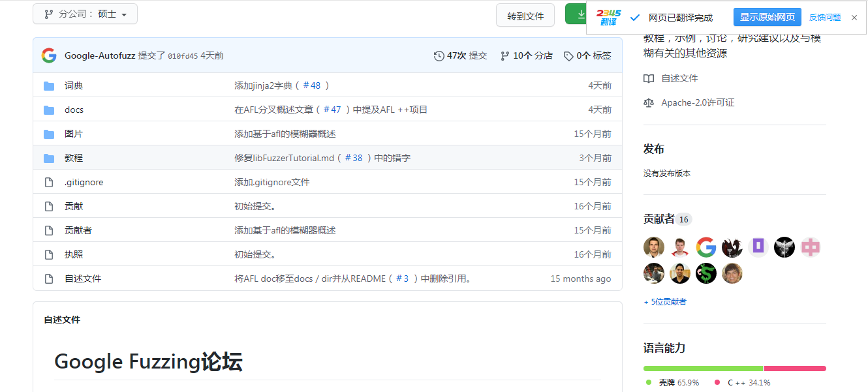Open 初始提交。 commit for 执照
This screenshot has width=868, height=392.
pos(255,254)
